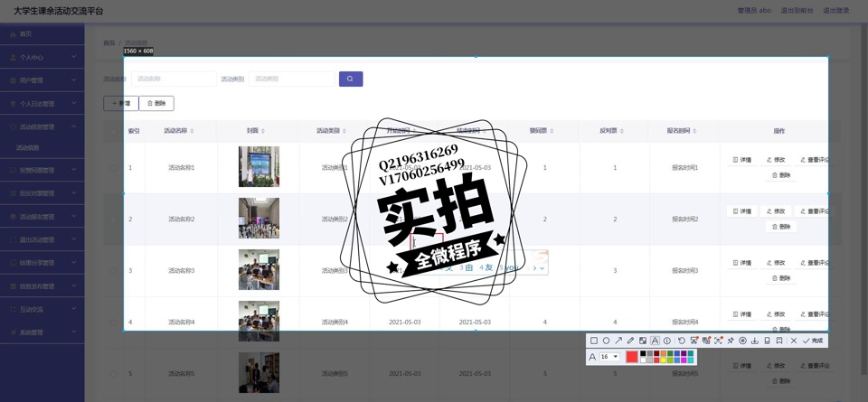Save the screenshot with download icon

(x=754, y=341)
